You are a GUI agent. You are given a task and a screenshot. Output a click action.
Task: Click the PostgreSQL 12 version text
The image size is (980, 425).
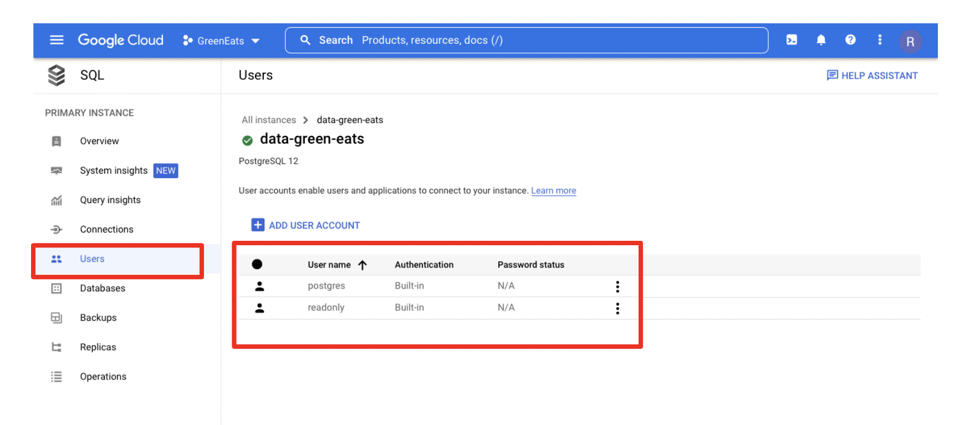(268, 161)
